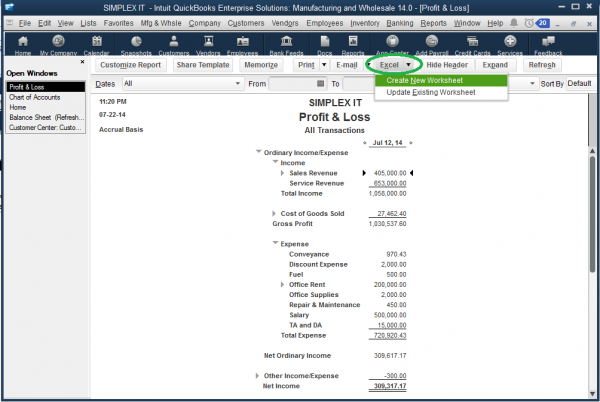Click the Excel button
Image resolution: width=600 pixels, height=402 pixels.
(x=389, y=65)
